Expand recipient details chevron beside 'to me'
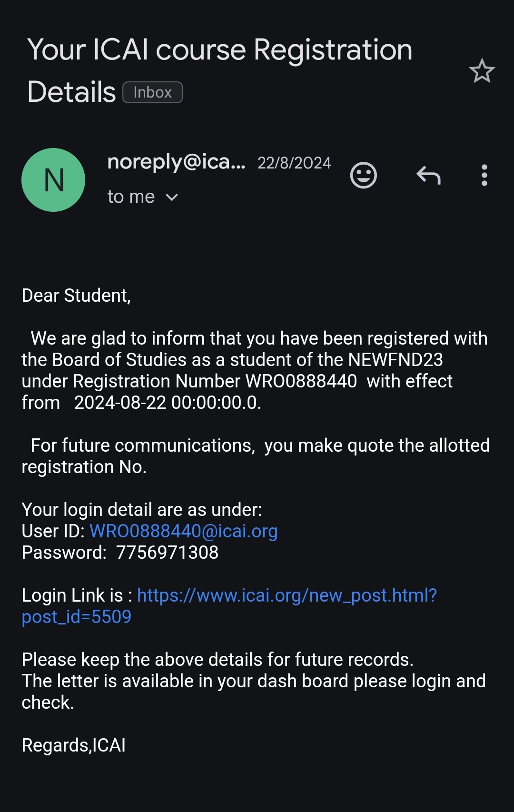This screenshot has height=812, width=514. (172, 197)
